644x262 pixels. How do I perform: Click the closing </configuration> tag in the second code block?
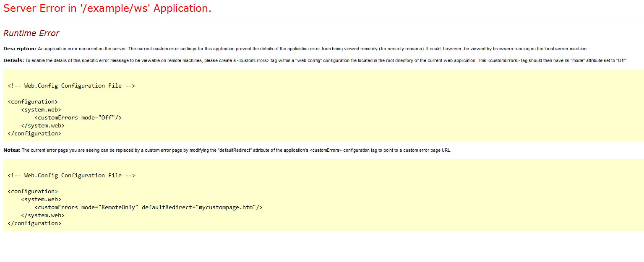click(x=34, y=223)
